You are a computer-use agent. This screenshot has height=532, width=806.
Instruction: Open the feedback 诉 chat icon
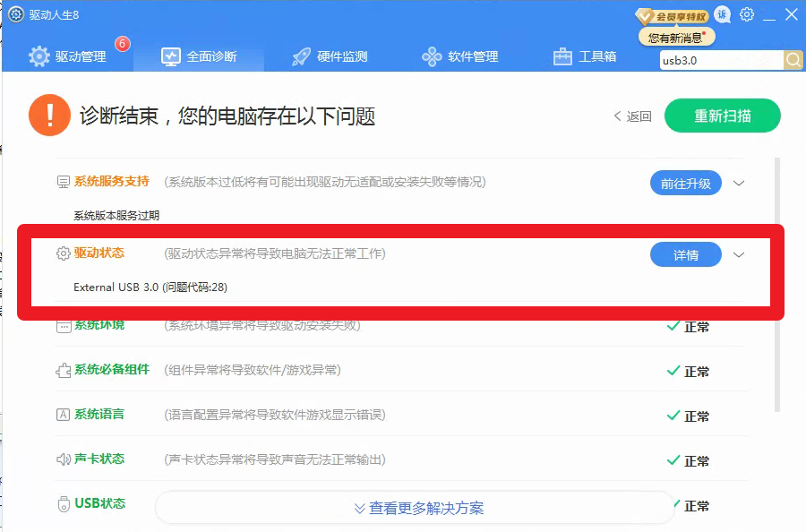coord(723,14)
